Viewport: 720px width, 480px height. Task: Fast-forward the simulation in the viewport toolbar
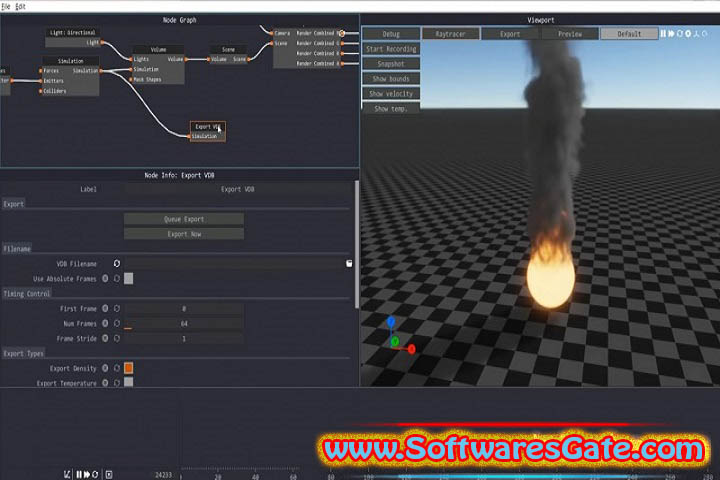671,34
